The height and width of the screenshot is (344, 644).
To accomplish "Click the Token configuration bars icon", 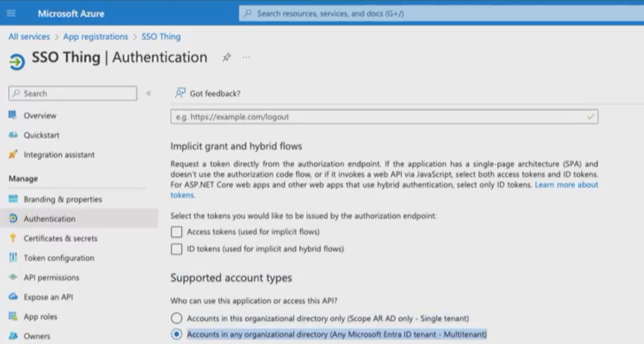I will [13, 257].
